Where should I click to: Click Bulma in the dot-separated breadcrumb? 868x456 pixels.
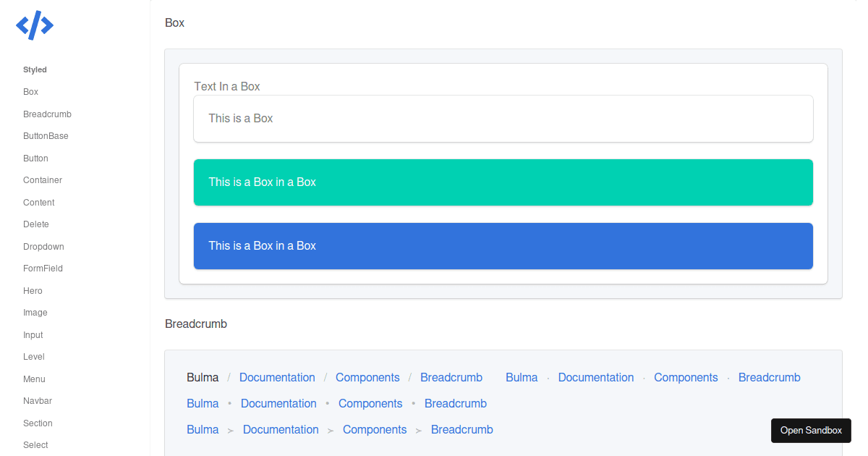click(522, 378)
